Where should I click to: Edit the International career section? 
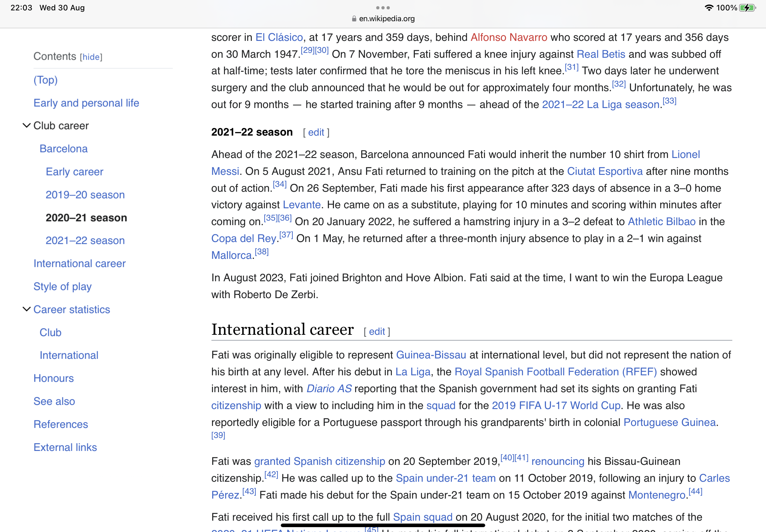pyautogui.click(x=377, y=332)
